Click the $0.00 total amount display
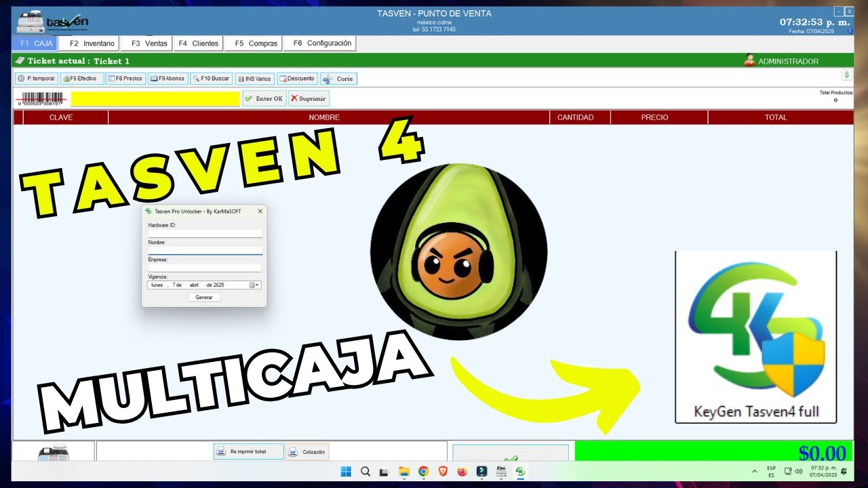 click(x=822, y=453)
